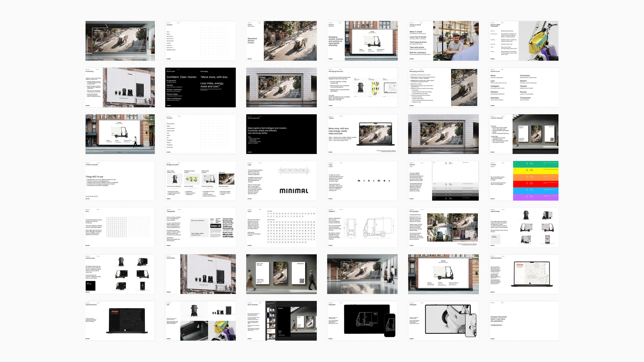Open the Advertising slide

point(200,274)
